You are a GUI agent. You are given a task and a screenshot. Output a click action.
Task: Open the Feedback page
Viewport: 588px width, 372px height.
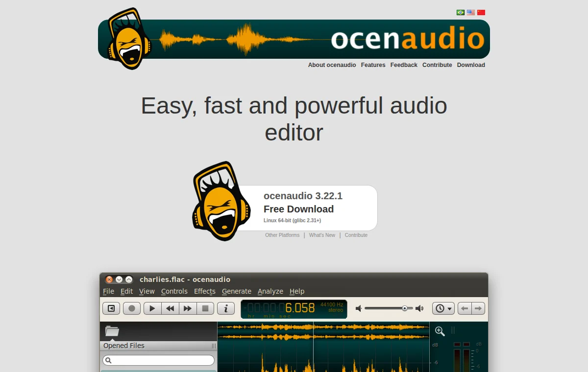point(404,65)
